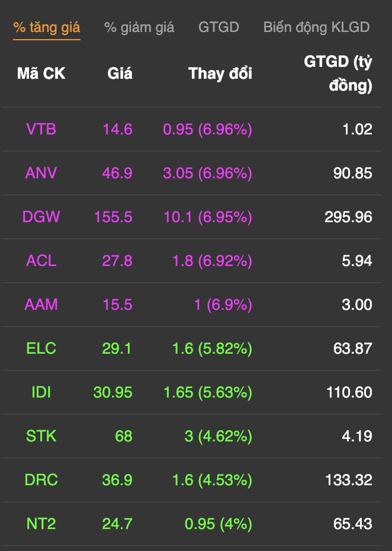This screenshot has height=551, width=392.
Task: Click the GTGD (tỷ đồng) column header
Action: [x=338, y=74]
